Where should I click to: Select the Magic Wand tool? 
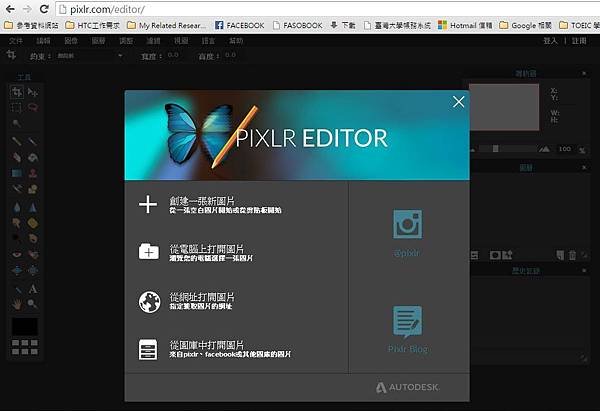click(16, 123)
